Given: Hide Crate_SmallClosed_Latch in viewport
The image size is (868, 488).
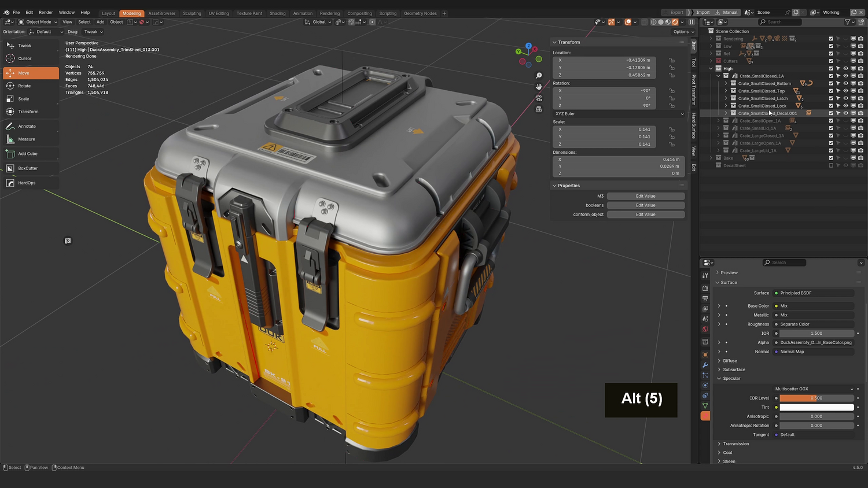Looking at the screenshot, I should (845, 98).
